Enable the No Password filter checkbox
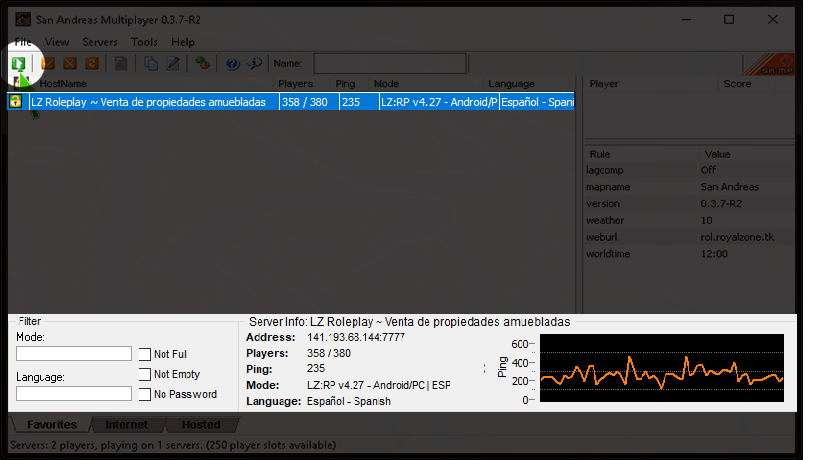The image size is (822, 460). pyautogui.click(x=145, y=394)
